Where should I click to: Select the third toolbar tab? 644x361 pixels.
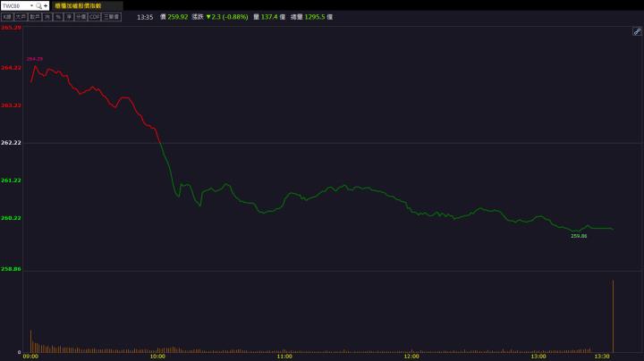click(x=35, y=17)
